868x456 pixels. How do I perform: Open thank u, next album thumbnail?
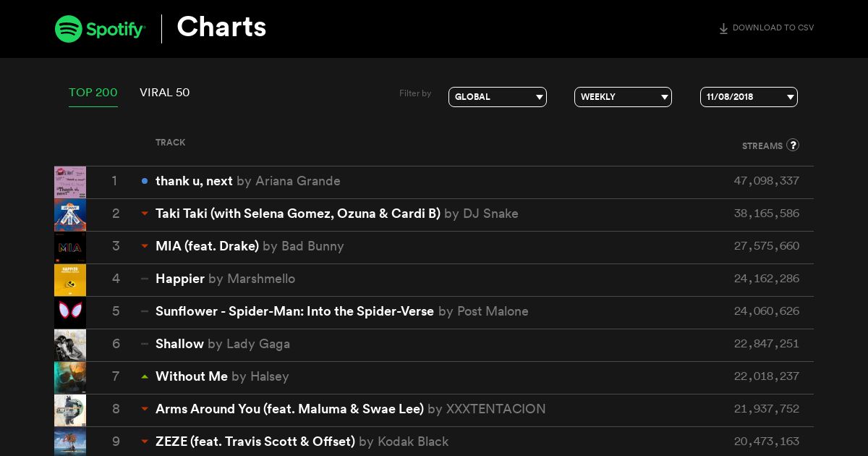70,182
